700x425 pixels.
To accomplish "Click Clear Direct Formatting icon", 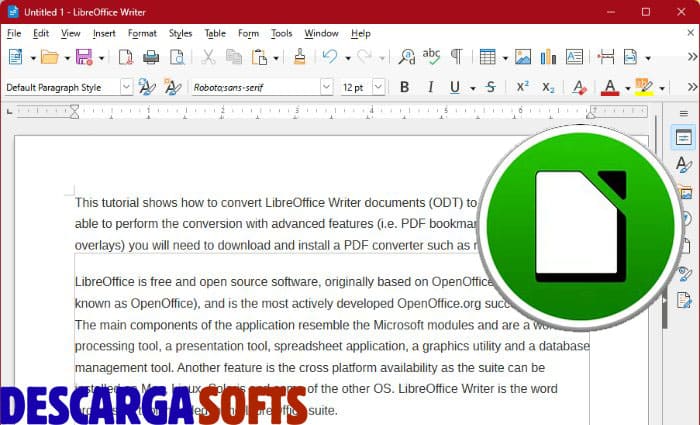I will tap(579, 87).
